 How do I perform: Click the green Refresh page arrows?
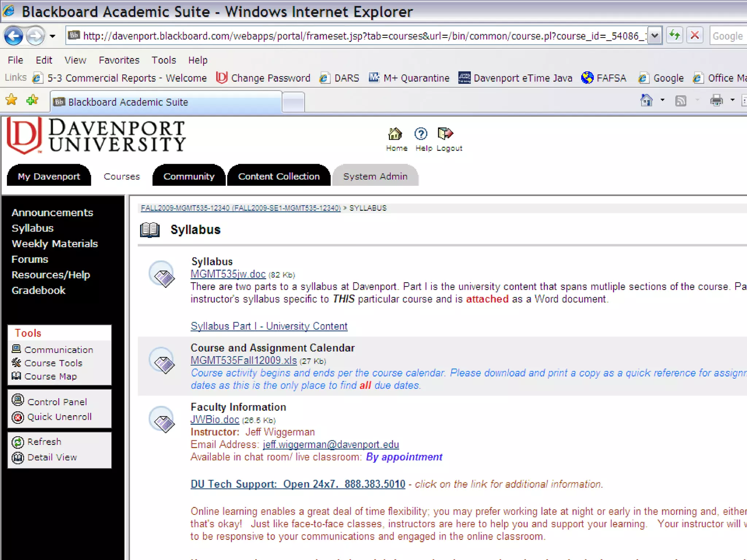pyautogui.click(x=674, y=36)
